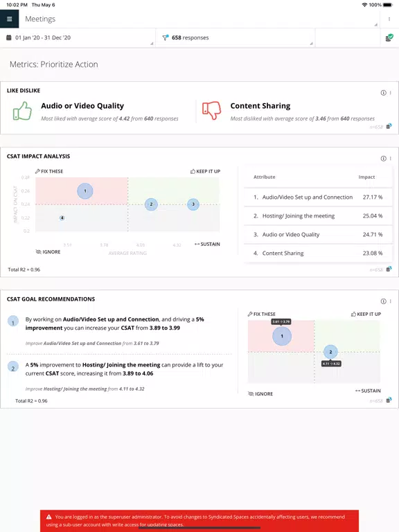Screen dimensions: 399x532
Task: Select the Audio or Video Quality table row
Action: click(318, 234)
